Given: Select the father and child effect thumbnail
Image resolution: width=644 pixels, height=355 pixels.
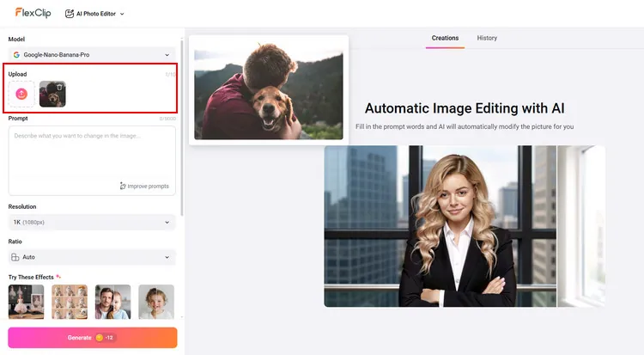Looking at the screenshot, I should (112, 302).
